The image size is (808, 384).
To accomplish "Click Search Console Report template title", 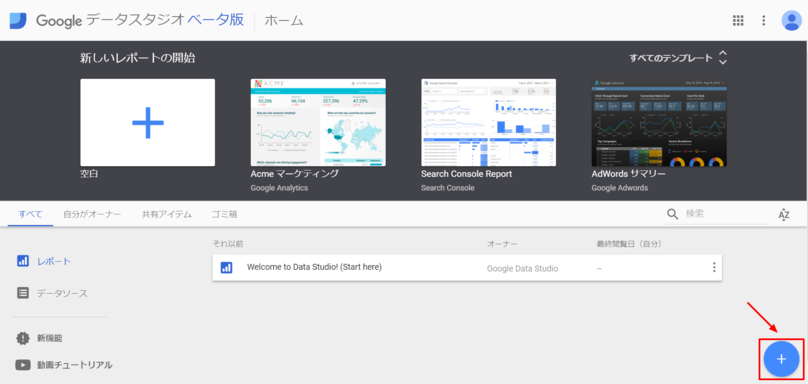I will (x=466, y=174).
